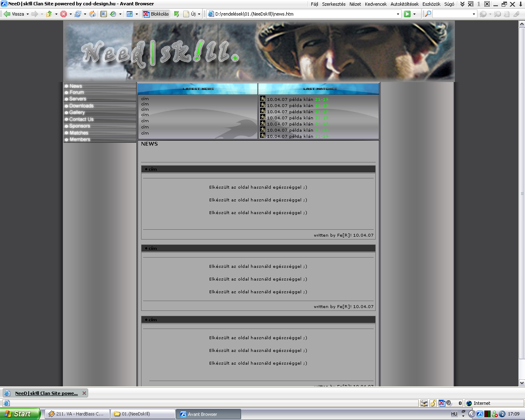The image size is (525, 420).
Task: Open dropdown next to Új button
Action: click(199, 14)
